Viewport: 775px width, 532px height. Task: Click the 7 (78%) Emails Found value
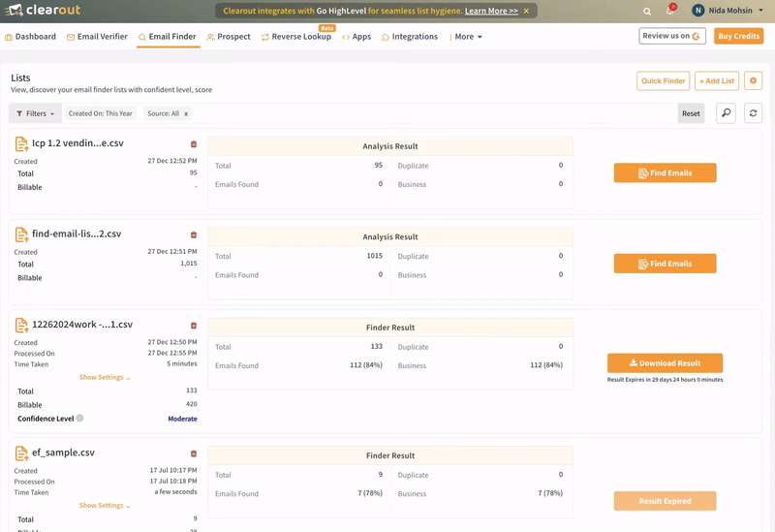[x=370, y=493]
